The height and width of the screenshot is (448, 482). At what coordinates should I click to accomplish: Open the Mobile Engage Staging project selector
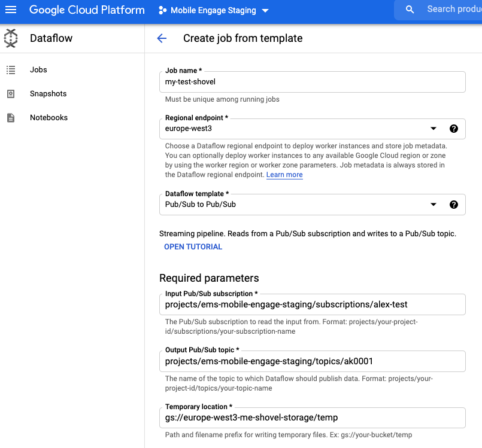(x=214, y=11)
